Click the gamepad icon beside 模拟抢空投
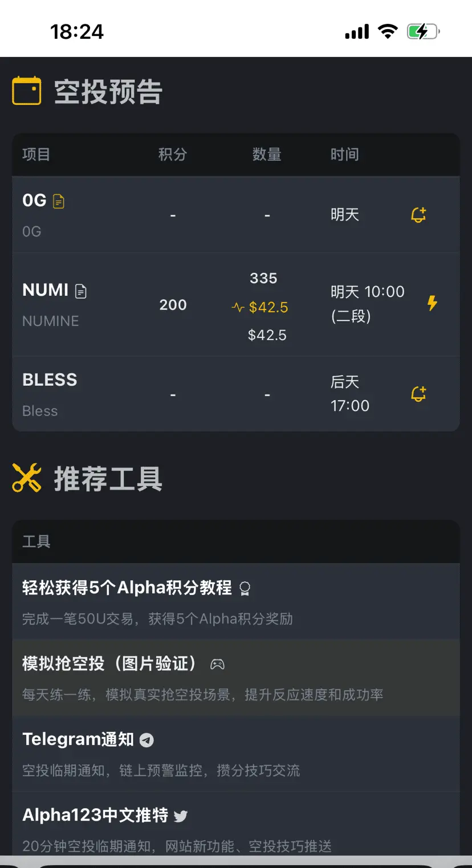The image size is (472, 868). (217, 664)
